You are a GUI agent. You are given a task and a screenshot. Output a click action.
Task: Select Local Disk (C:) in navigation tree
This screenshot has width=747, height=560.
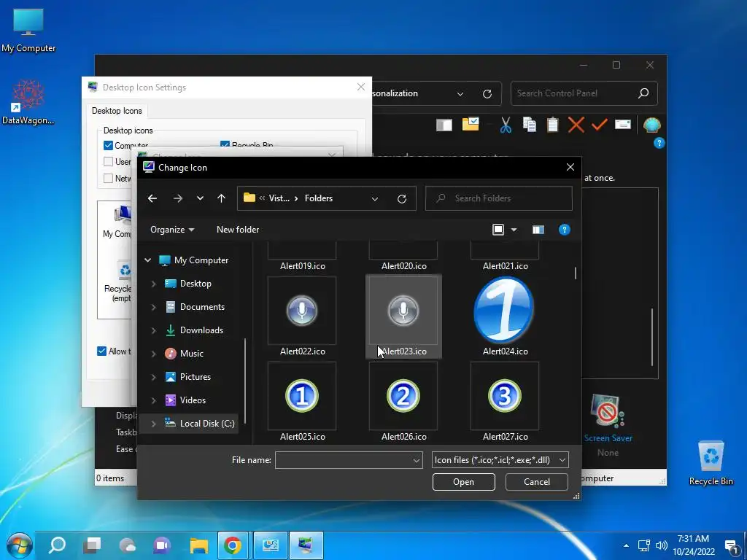(x=207, y=424)
